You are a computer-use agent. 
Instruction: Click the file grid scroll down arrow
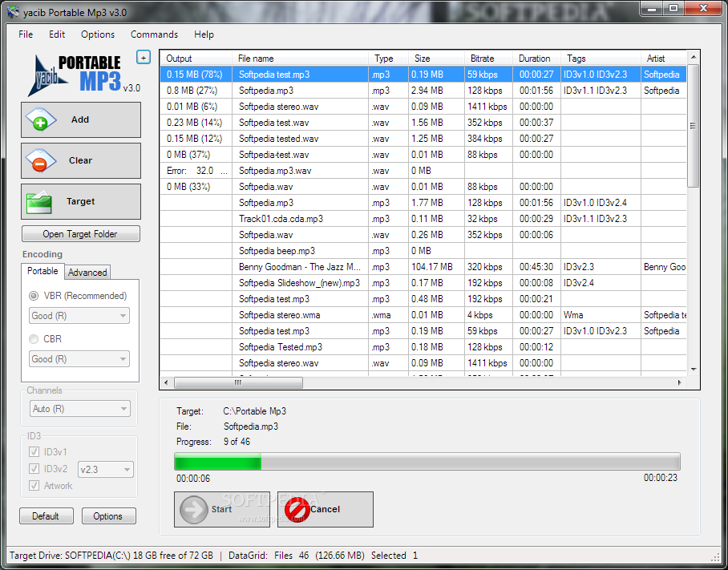coord(694,370)
